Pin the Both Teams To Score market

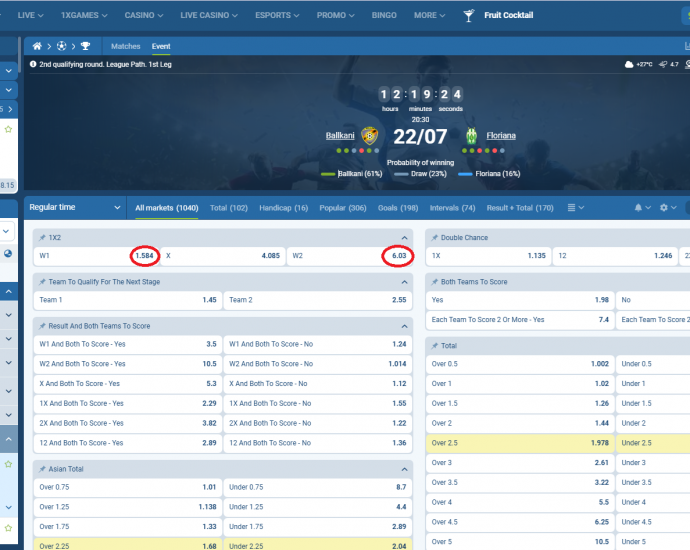[x=435, y=282]
